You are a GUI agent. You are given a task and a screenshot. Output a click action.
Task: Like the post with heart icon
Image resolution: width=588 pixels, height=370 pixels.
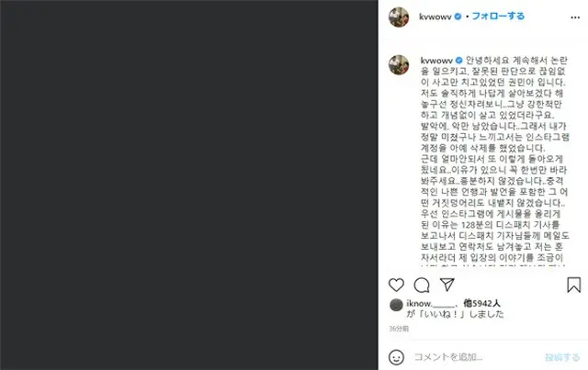tap(396, 285)
